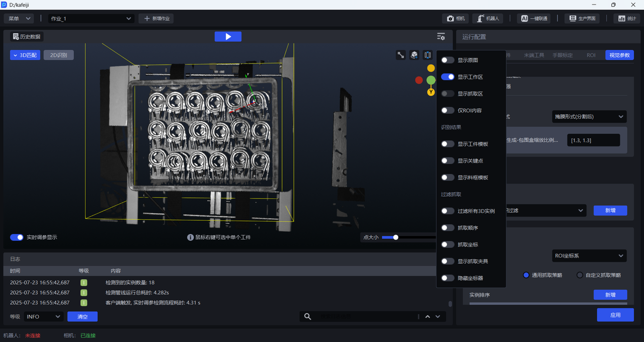Open the 机器人 robot panel

click(x=488, y=19)
